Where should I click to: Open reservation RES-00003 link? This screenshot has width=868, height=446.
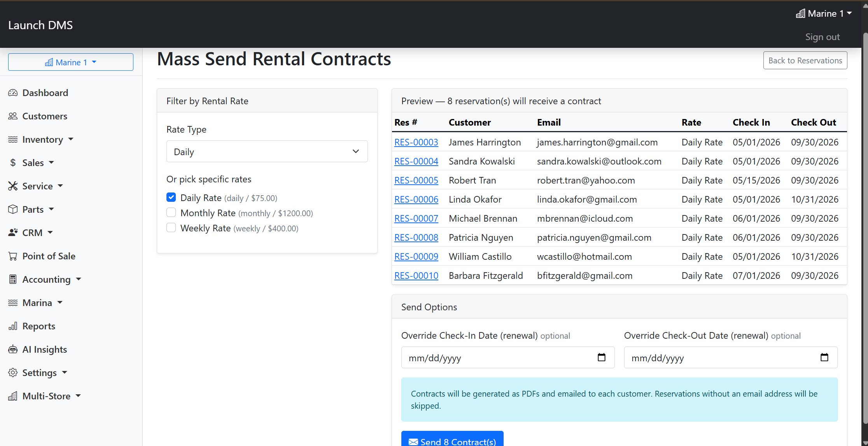click(416, 142)
